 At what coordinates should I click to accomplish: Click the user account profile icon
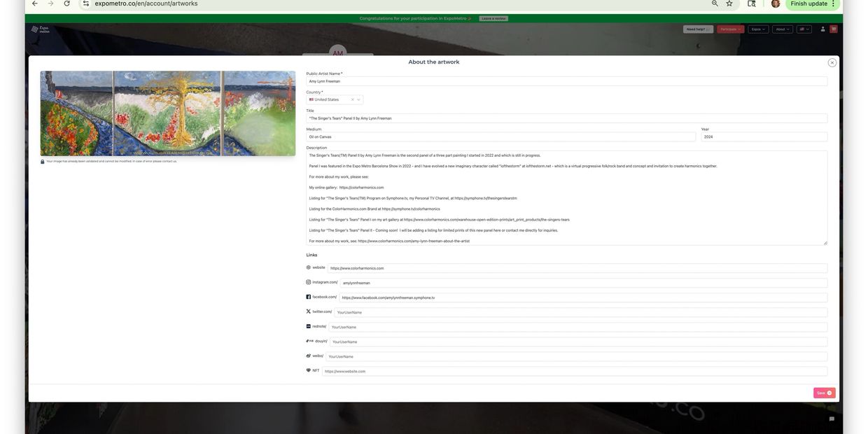pos(822,29)
